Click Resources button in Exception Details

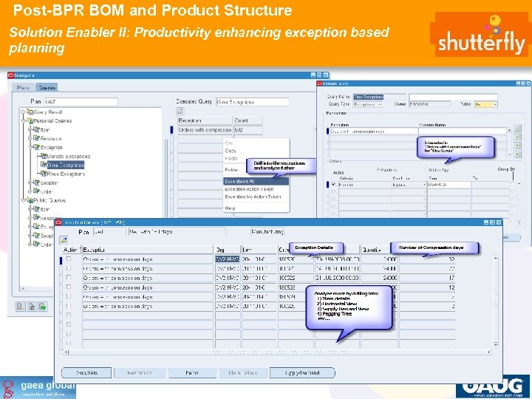[x=140, y=372]
